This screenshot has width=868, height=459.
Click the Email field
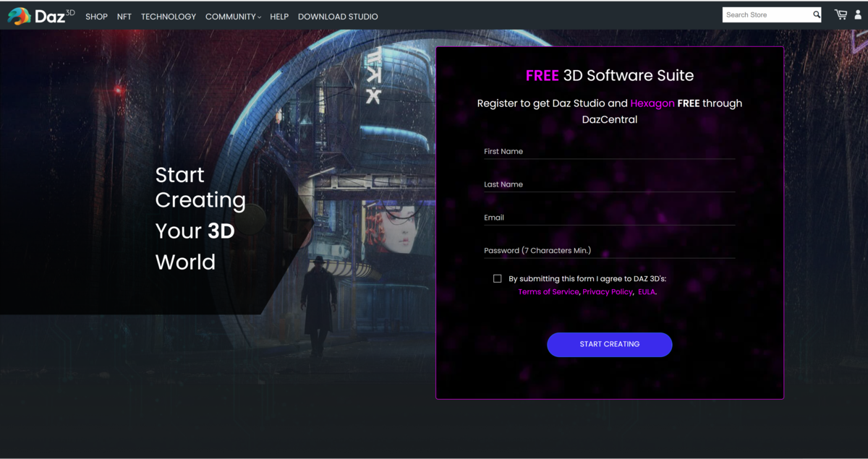pyautogui.click(x=609, y=218)
